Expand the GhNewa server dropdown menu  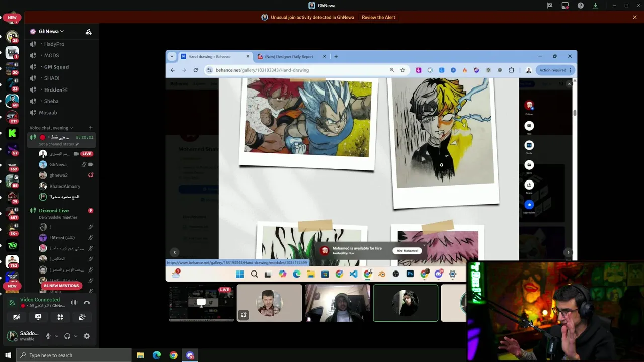(x=51, y=31)
